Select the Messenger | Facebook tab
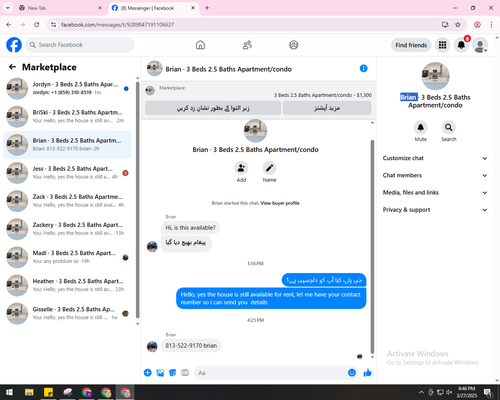This screenshot has width=500, height=400. [154, 8]
